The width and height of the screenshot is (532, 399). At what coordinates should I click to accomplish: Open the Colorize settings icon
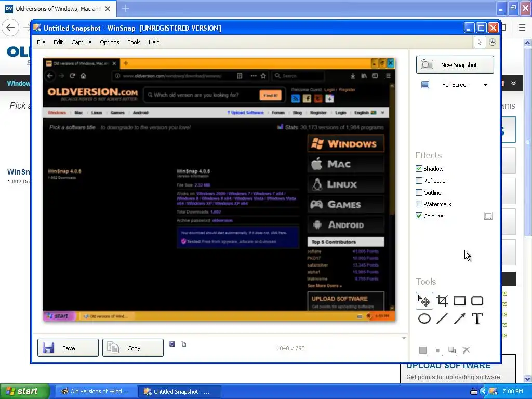pos(488,216)
